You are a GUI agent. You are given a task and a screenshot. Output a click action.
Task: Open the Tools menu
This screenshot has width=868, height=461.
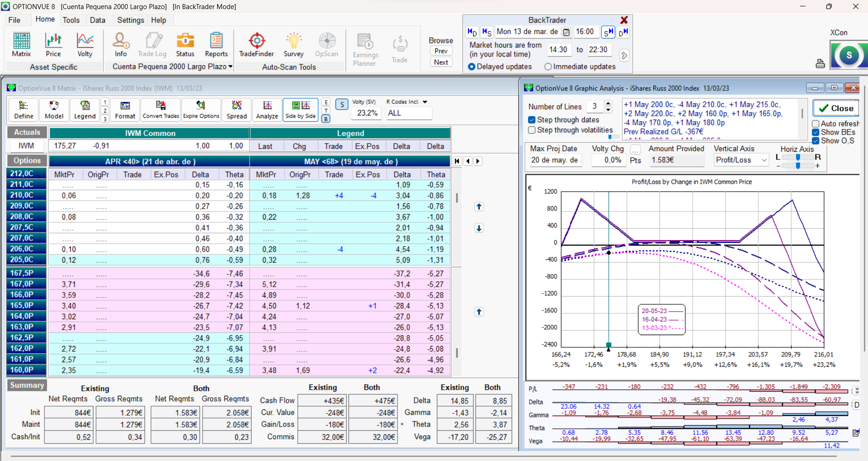click(71, 20)
